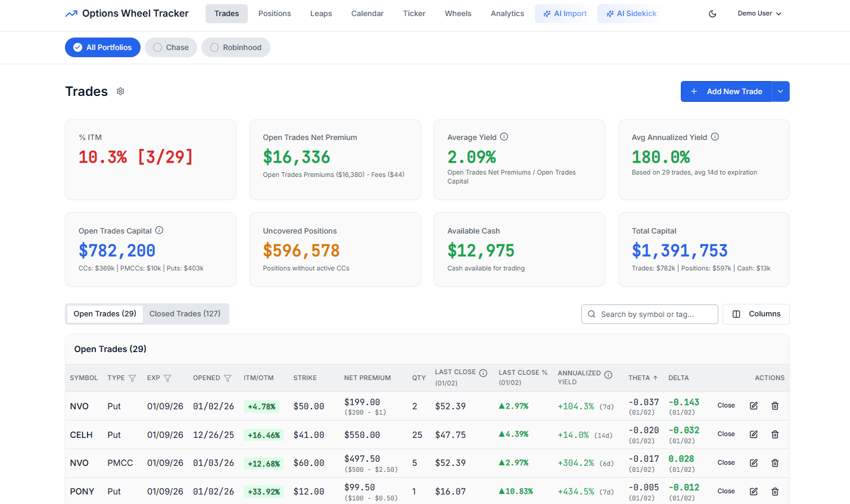Expand the Demo User account dropdown
Image resolution: width=850 pixels, height=504 pixels.
coord(759,13)
